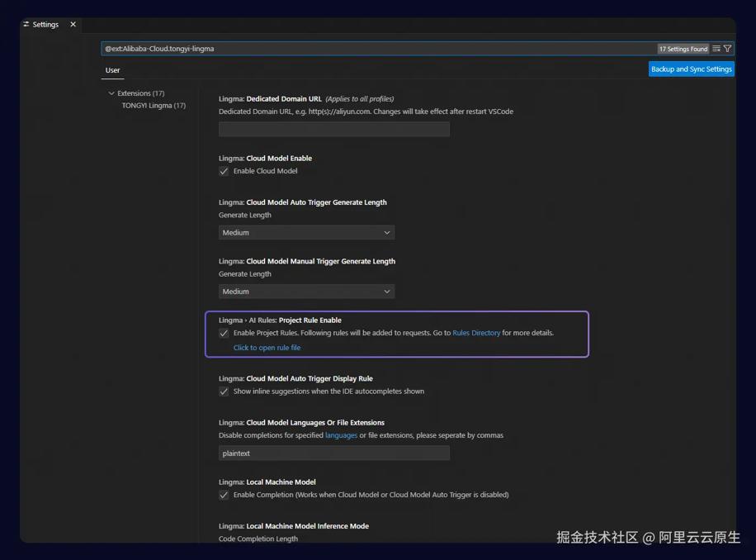Collapse the Extensions (17) tree node
756x560 pixels.
pos(111,93)
